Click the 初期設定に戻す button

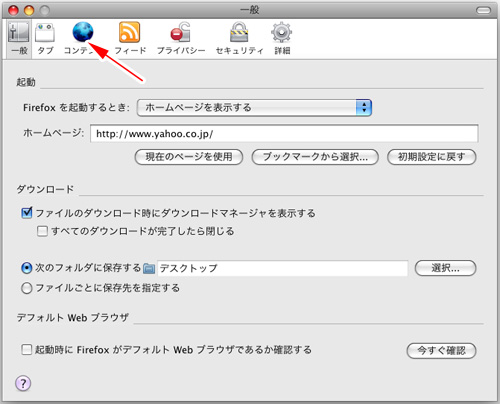click(431, 157)
